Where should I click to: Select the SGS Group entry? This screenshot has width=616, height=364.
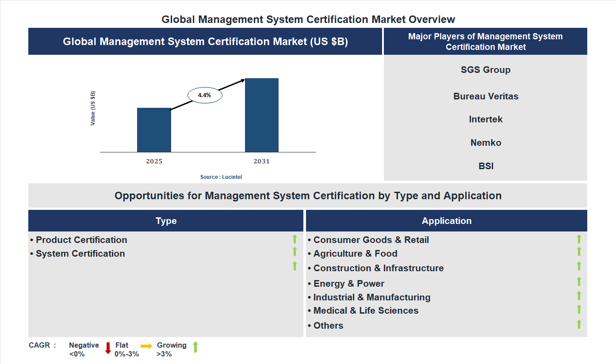click(486, 69)
